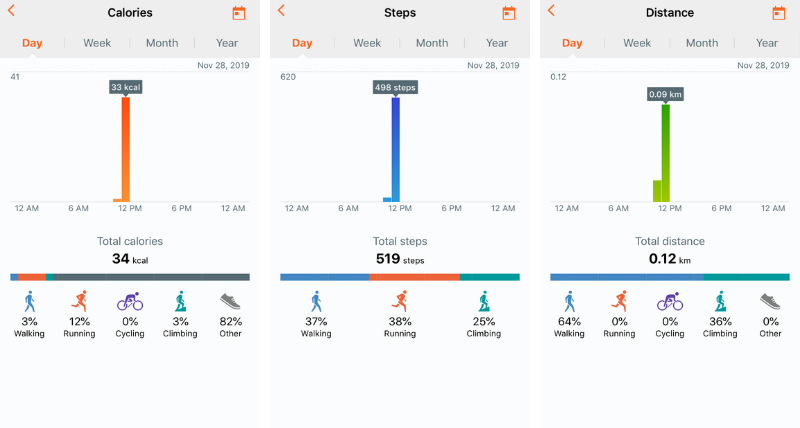
Task: Tap Running icon under Total steps
Action: click(400, 301)
